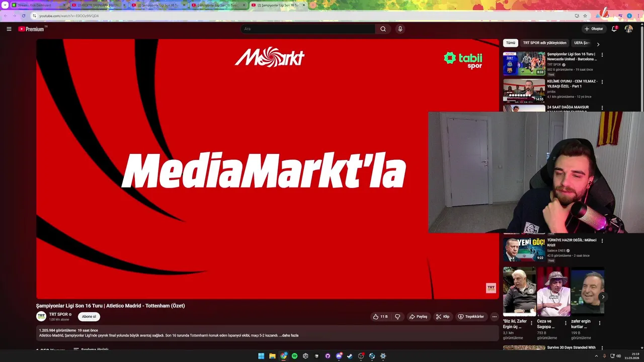Open "Biz iki, Zafer Ergin üç" short

[x=519, y=292]
